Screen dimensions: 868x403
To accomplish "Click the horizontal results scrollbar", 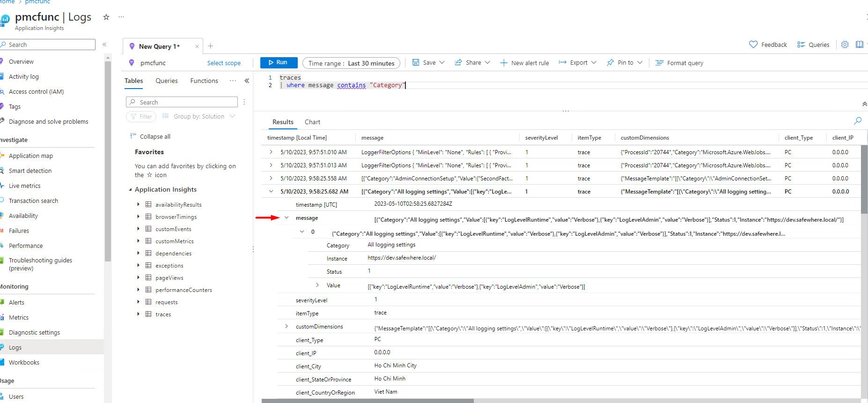I will click(368, 401).
